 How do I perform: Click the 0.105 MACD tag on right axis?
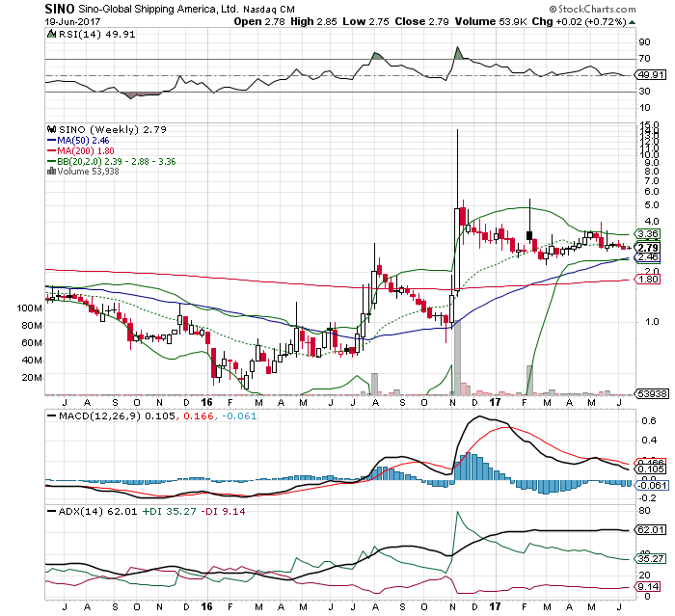(x=651, y=469)
